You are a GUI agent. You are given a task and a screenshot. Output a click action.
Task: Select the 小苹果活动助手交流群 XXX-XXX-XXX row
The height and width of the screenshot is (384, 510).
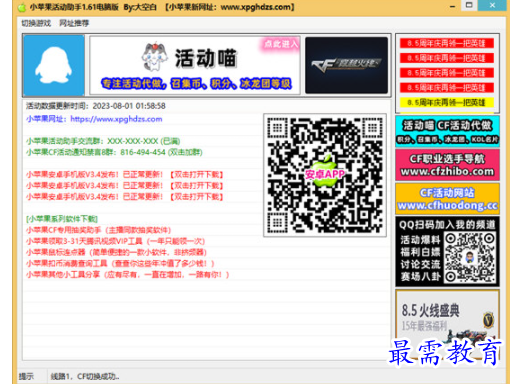pos(103,141)
